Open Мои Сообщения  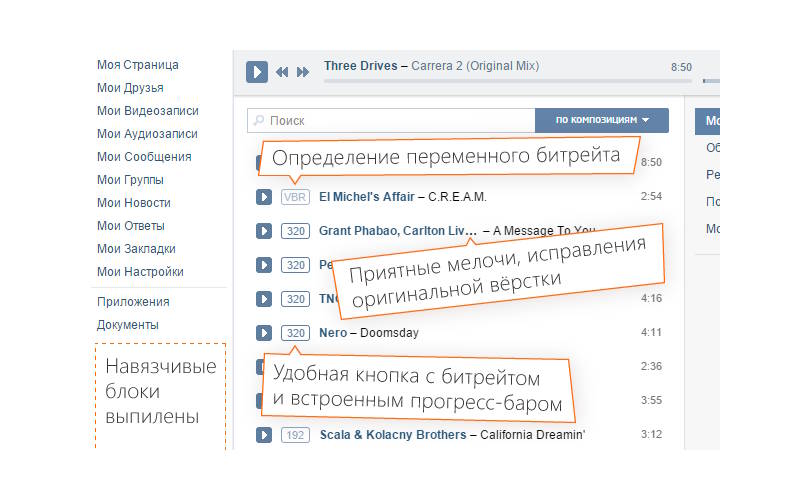click(144, 157)
